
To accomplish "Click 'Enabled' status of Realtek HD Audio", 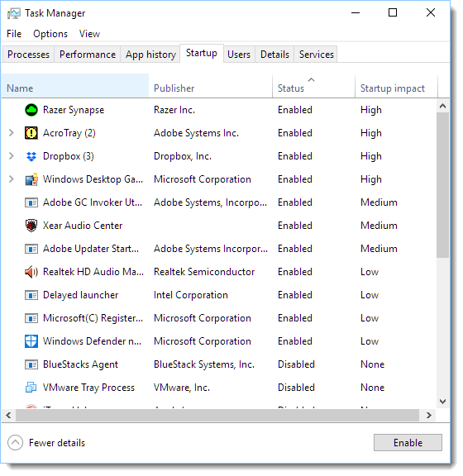I will pos(295,272).
